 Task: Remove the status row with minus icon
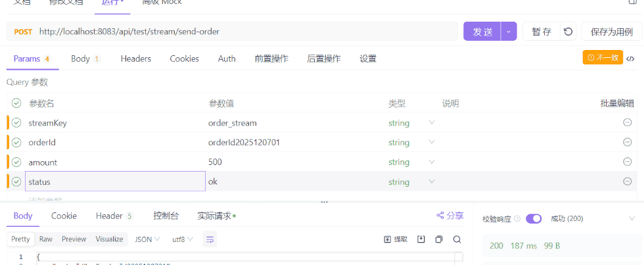coord(627,181)
